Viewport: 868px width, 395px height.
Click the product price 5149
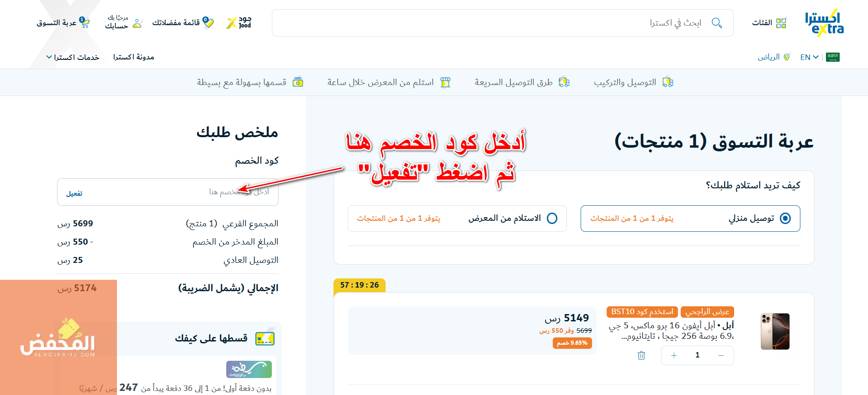point(566,318)
